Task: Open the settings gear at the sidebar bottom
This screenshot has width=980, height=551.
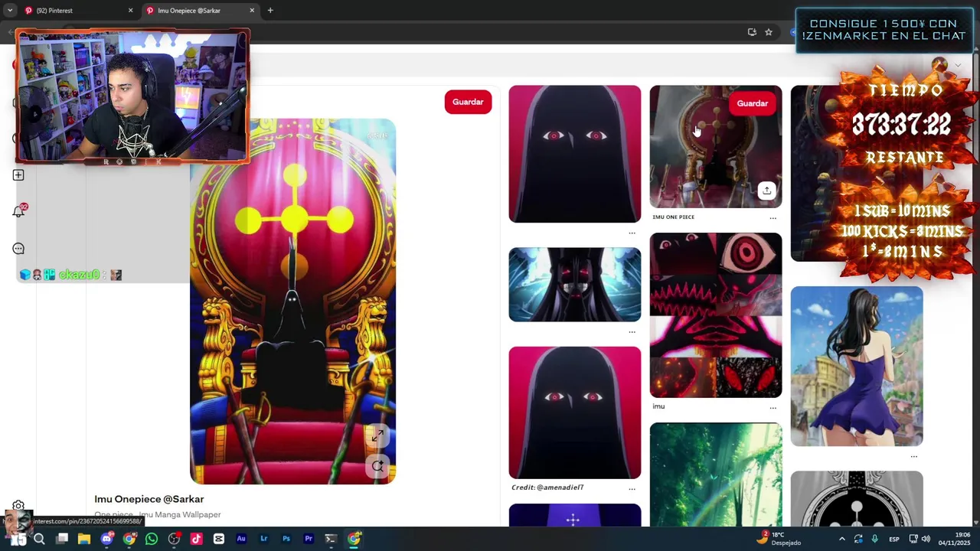Action: point(18,506)
